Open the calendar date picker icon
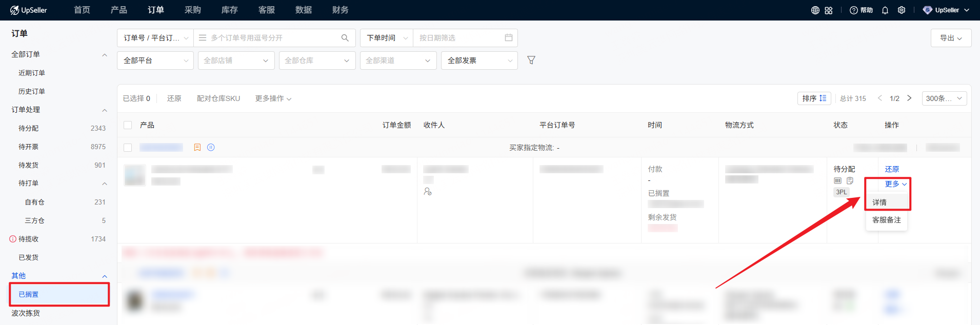 tap(509, 38)
